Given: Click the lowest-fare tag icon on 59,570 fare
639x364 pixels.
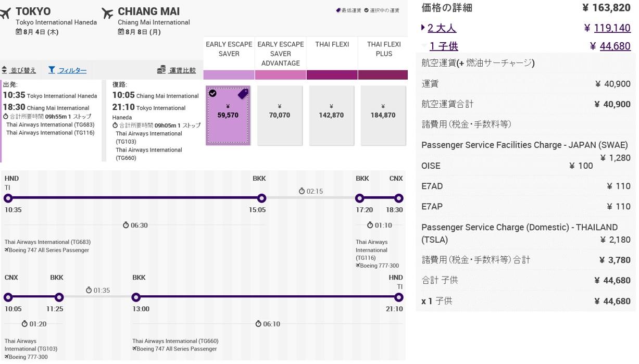Looking at the screenshot, I should coord(243,94).
